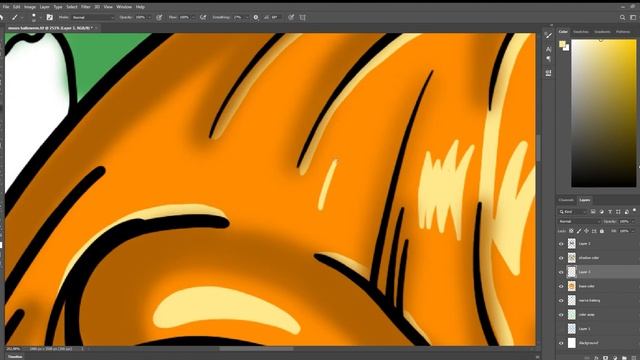The image size is (640, 360).
Task: Lock transparent pixels icon
Action: click(571, 231)
